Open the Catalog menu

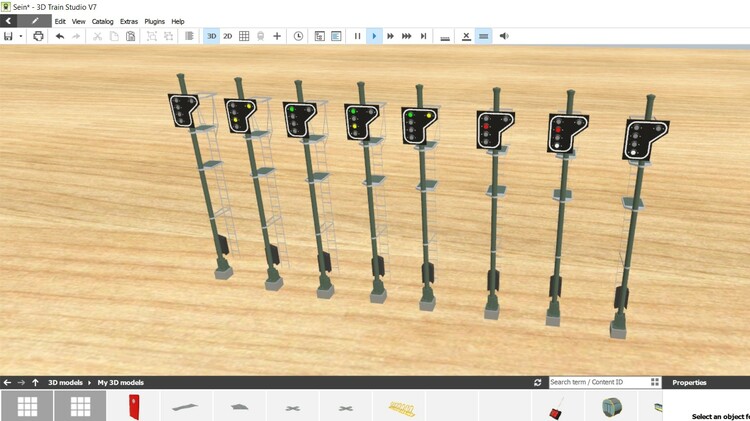[102, 21]
